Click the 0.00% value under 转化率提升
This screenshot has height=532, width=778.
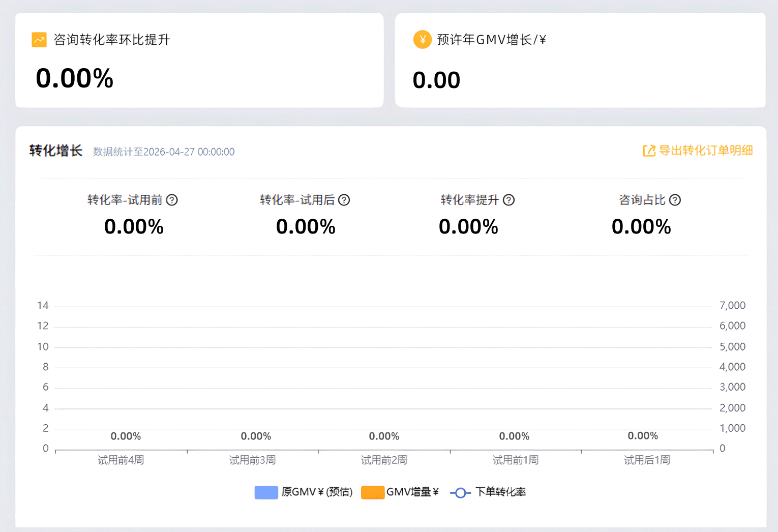click(x=468, y=227)
